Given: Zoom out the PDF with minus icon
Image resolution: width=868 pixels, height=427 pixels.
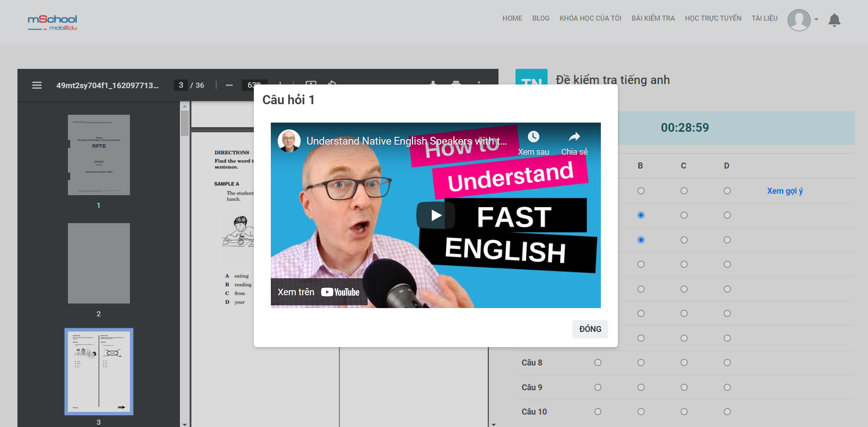Looking at the screenshot, I should [x=229, y=85].
